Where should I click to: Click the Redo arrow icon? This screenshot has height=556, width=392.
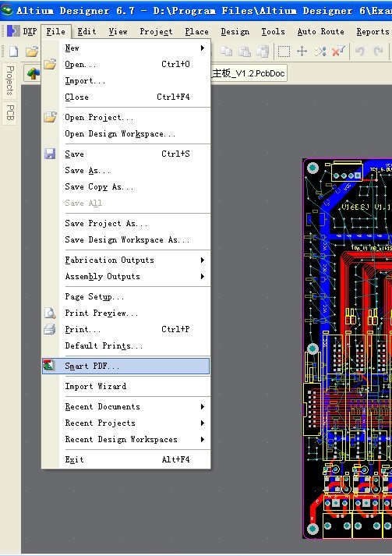(378, 51)
